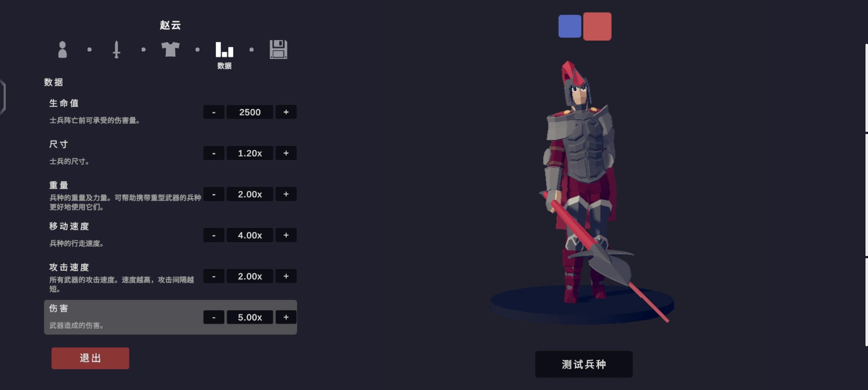Open the sword weapon icon tab
The image size is (868, 390).
(116, 49)
